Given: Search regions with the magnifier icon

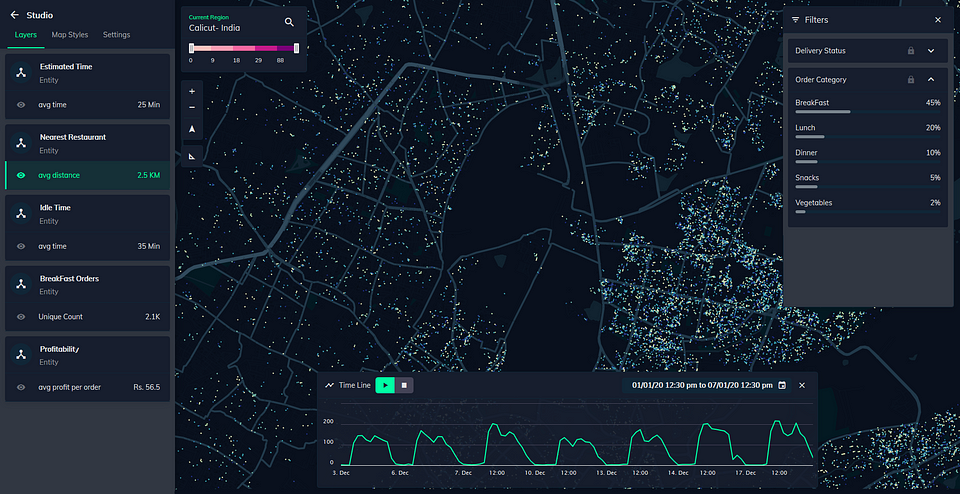Looking at the screenshot, I should [x=290, y=22].
